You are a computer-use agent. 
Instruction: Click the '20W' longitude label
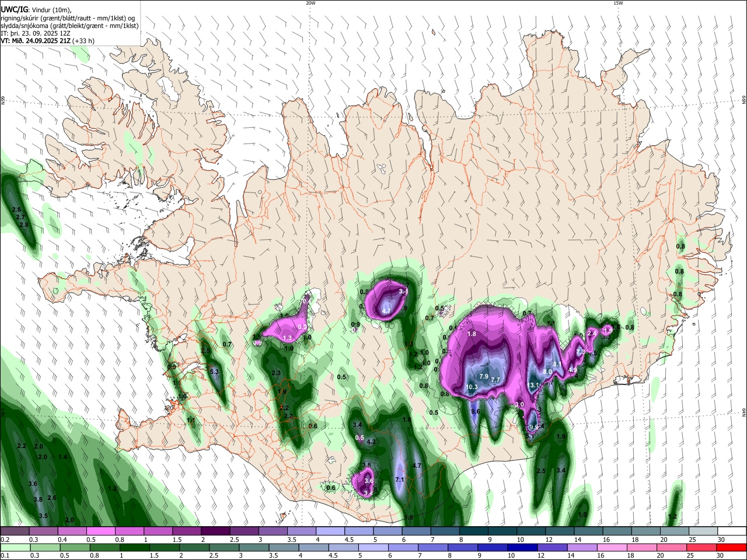[310, 3]
